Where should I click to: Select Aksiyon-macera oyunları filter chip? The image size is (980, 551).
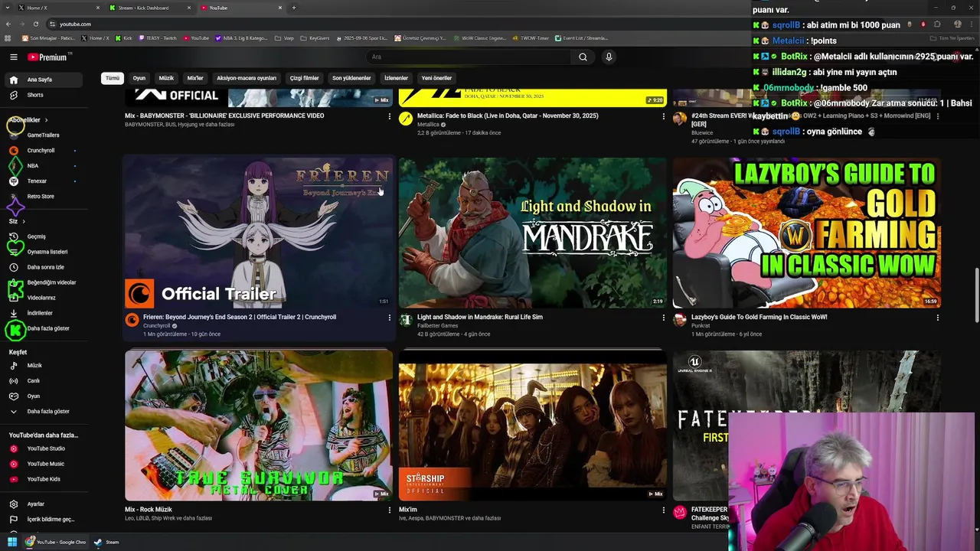pyautogui.click(x=247, y=78)
